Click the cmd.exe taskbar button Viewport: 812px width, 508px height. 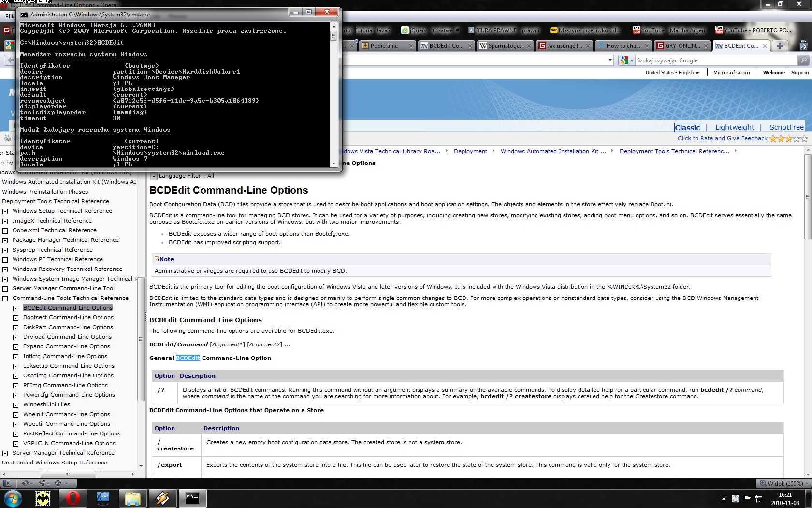(192, 498)
